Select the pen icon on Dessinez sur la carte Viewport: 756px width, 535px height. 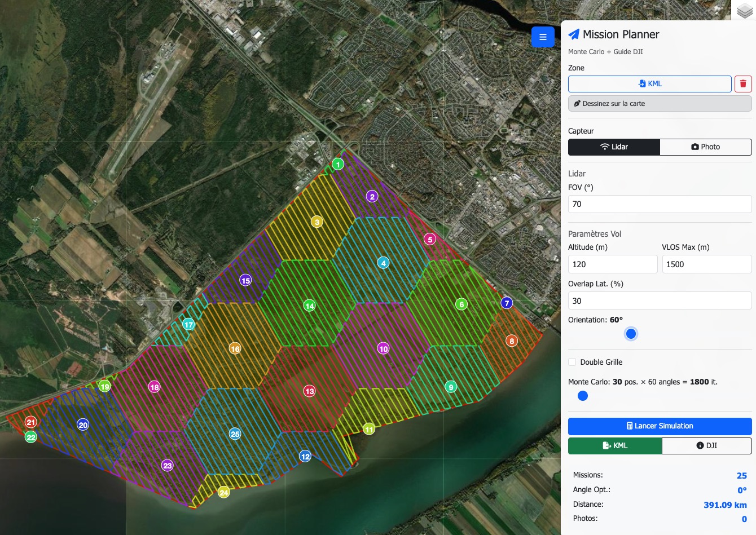pyautogui.click(x=577, y=104)
